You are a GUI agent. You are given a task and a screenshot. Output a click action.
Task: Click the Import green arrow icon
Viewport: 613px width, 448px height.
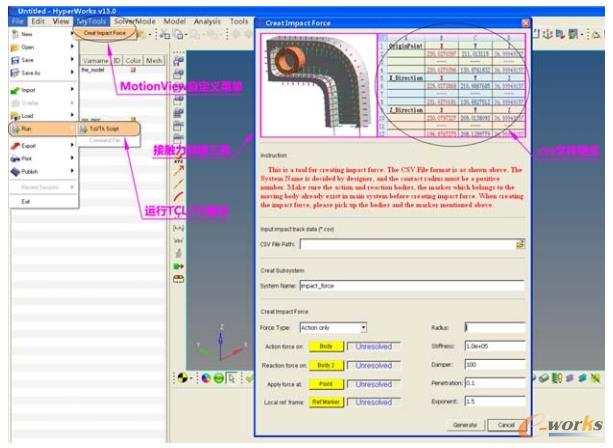(x=15, y=90)
